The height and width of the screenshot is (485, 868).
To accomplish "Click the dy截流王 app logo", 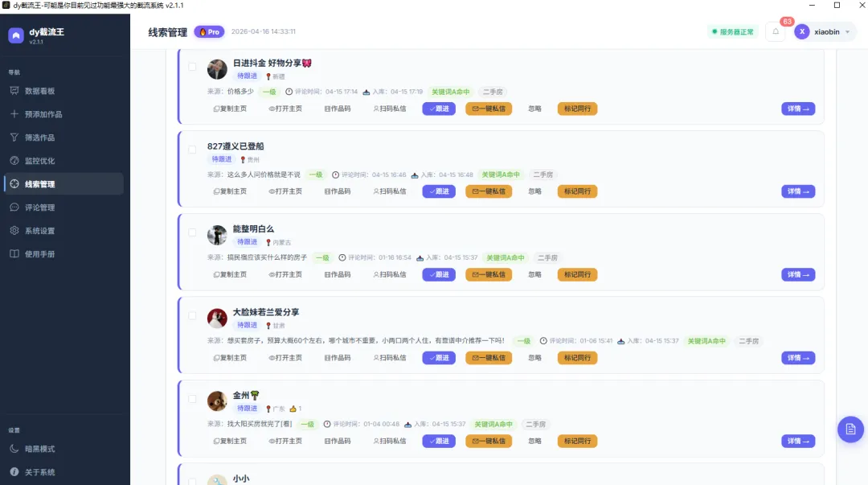I will [16, 35].
